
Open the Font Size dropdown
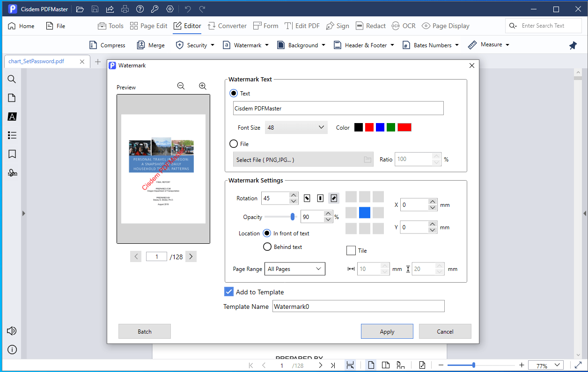pyautogui.click(x=296, y=127)
